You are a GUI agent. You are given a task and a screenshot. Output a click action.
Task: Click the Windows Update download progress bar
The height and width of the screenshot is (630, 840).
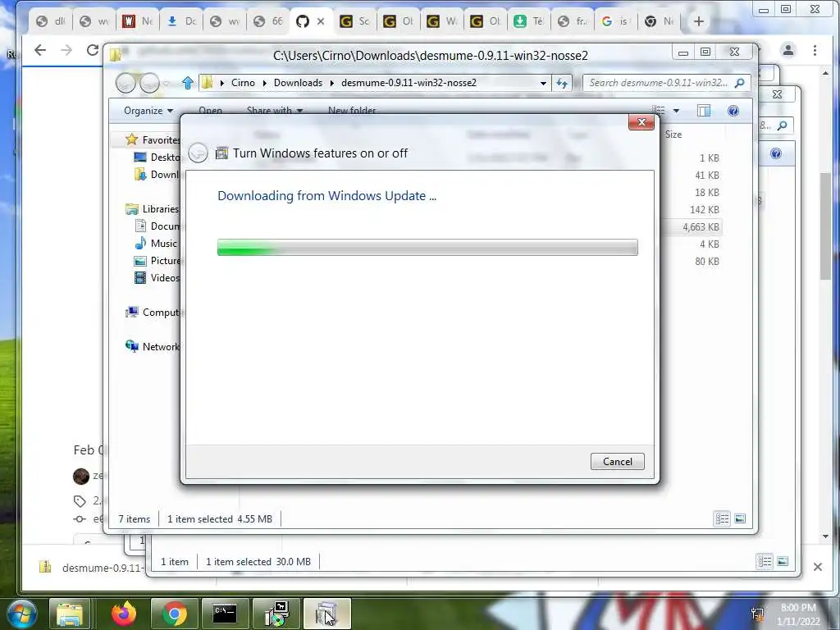[x=427, y=248]
